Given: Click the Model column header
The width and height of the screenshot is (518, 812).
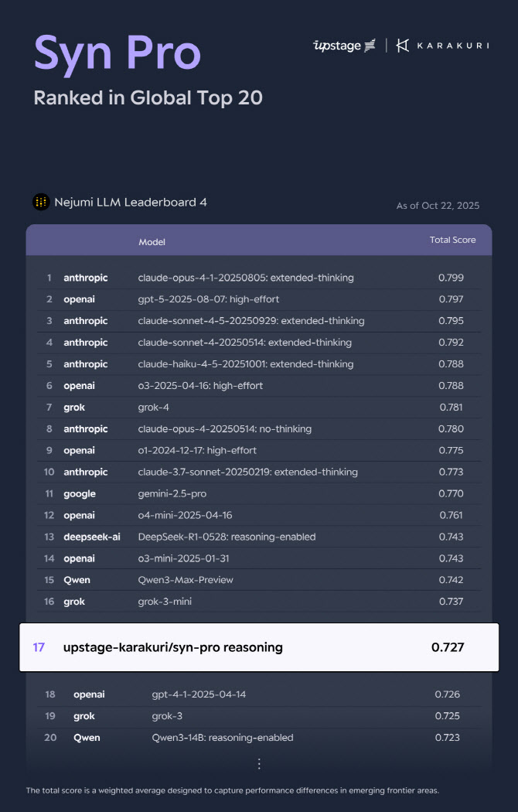Looking at the screenshot, I should (x=152, y=242).
